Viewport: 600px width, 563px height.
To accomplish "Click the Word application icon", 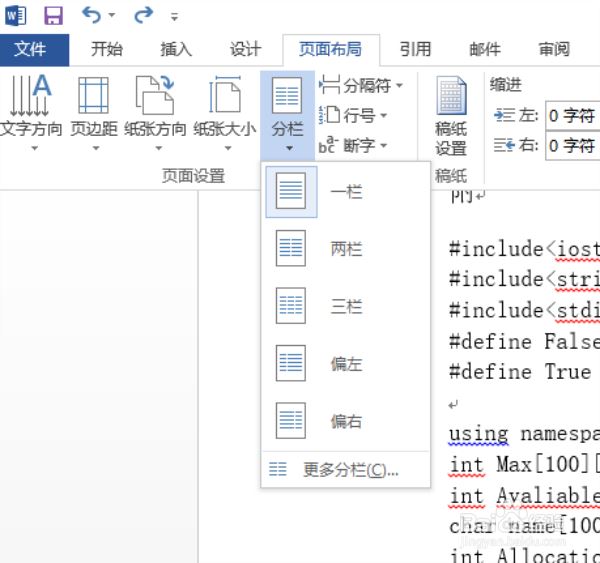I will point(15,16).
